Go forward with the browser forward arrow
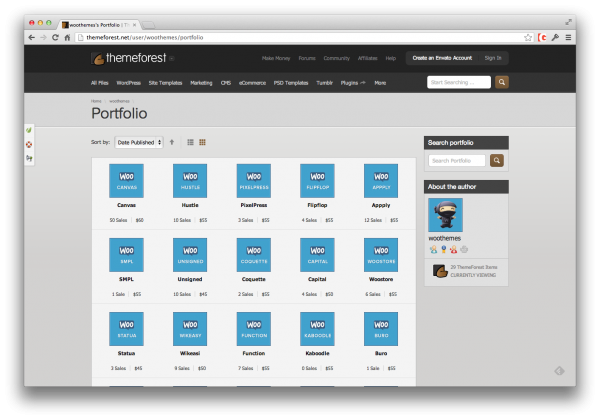Image resolution: width=600 pixels, height=420 pixels. [x=43, y=37]
